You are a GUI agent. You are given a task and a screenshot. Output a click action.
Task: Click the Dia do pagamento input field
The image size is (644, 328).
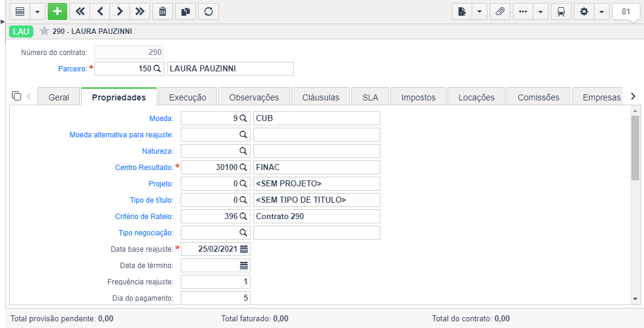[x=215, y=298]
